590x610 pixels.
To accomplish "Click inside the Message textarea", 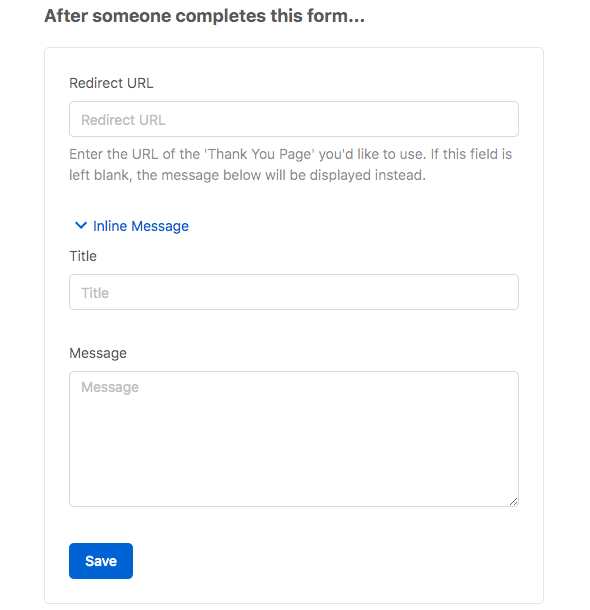I will (294, 439).
